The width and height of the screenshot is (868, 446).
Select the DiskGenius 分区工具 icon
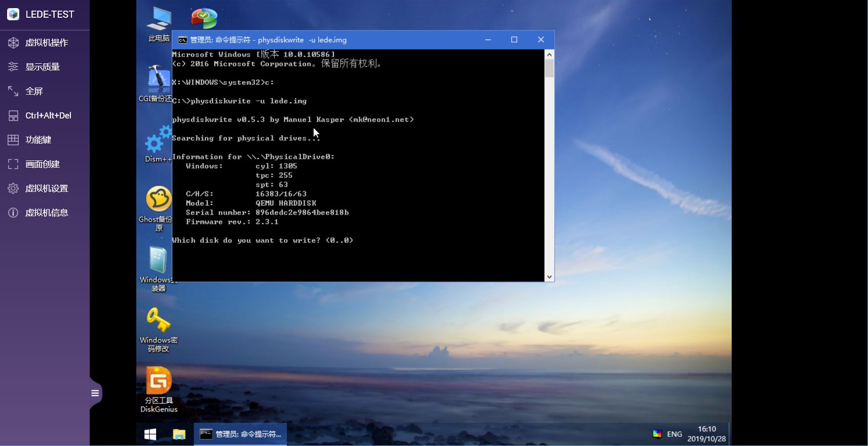tap(159, 390)
